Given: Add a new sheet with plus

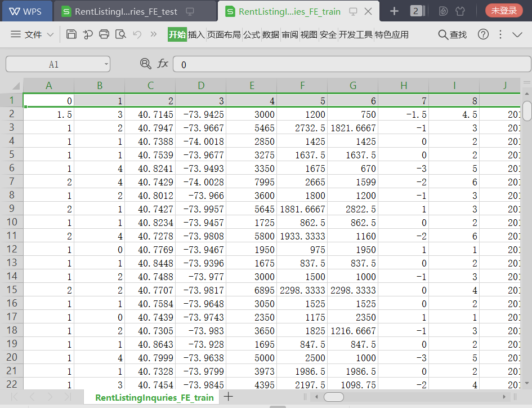Looking at the screenshot, I should [x=229, y=397].
